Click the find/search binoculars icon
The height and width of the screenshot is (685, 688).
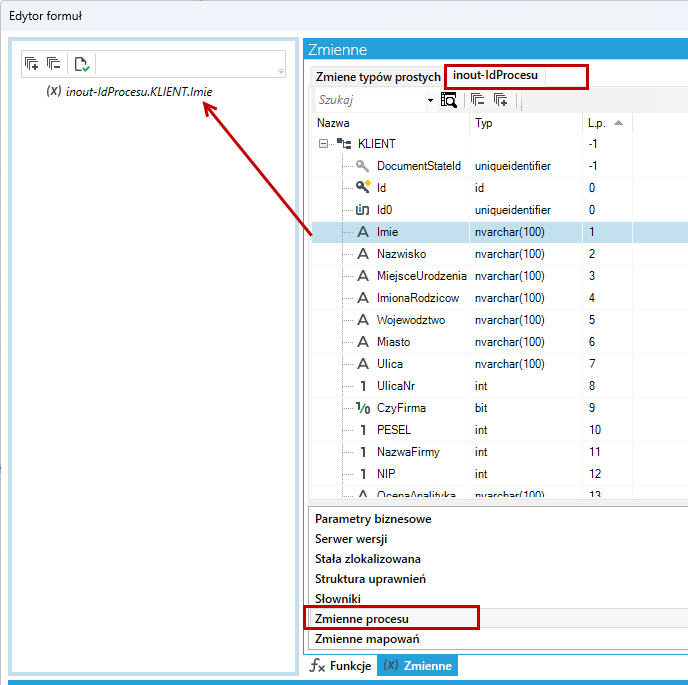point(449,100)
